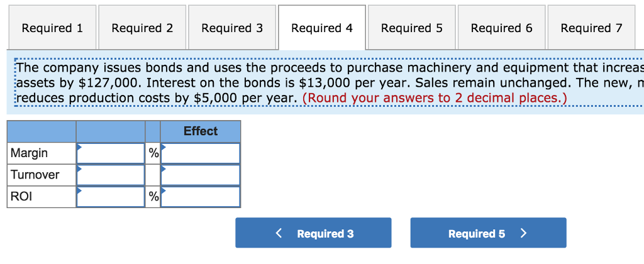Screen dimensions: 644x264
Task: Advance with the Required 5 button
Action: pos(488,233)
